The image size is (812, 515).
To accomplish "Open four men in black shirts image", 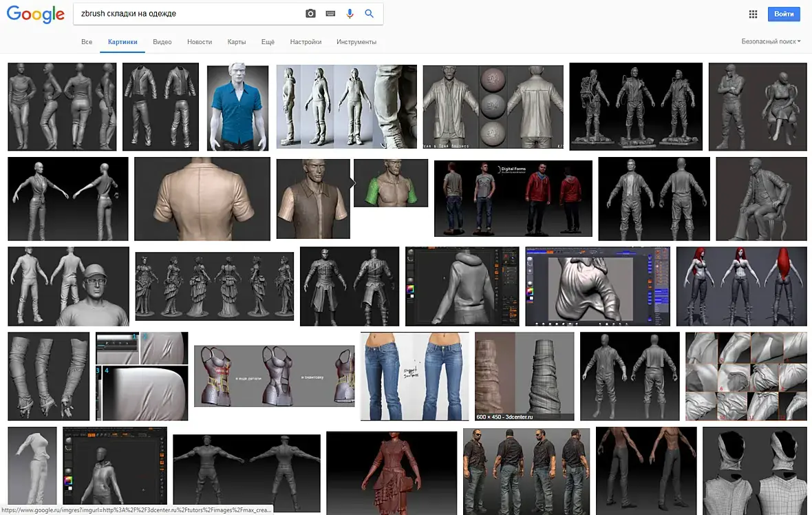I will point(526,471).
